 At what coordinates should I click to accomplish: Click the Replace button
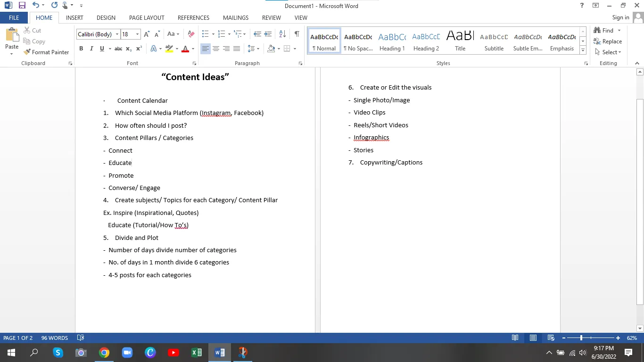608,41
